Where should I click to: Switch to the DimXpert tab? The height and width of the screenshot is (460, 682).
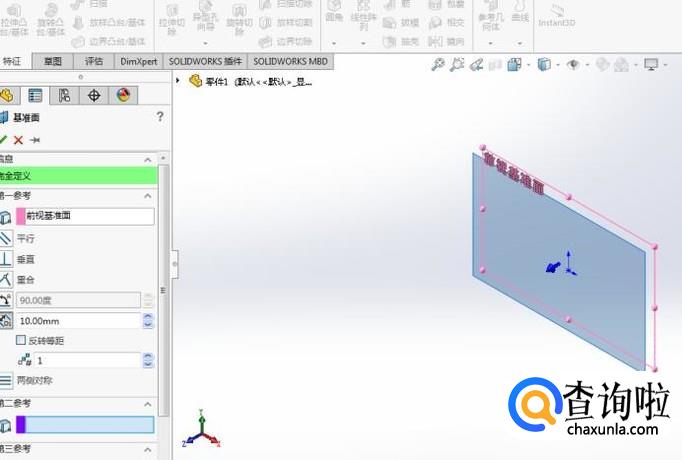pyautogui.click(x=139, y=61)
